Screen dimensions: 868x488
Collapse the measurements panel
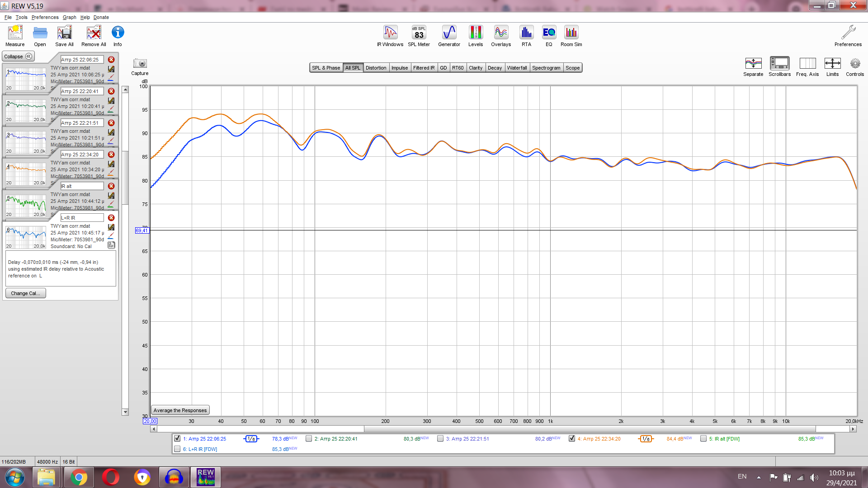(x=18, y=56)
